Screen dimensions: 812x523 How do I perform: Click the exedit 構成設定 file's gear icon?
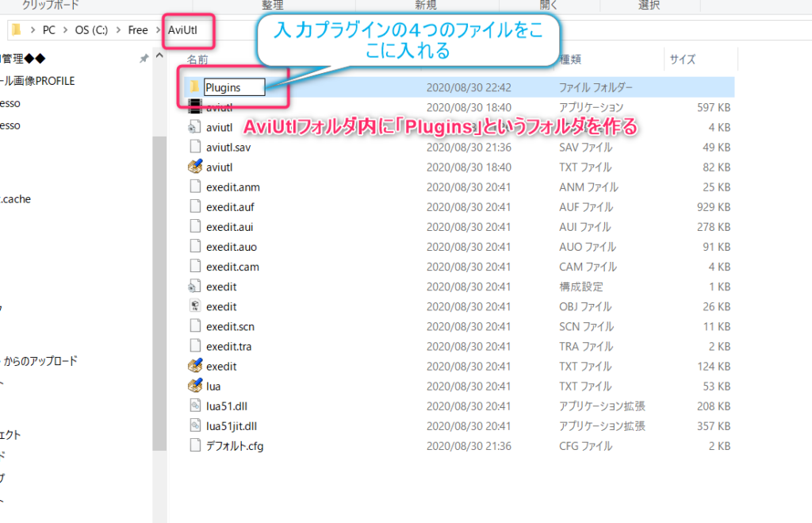pyautogui.click(x=195, y=286)
